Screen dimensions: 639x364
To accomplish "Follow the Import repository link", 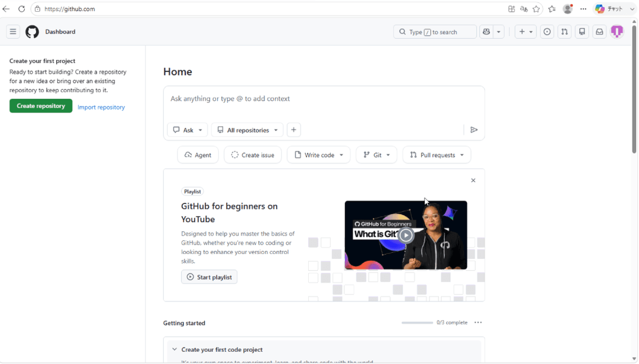I will pos(101,107).
